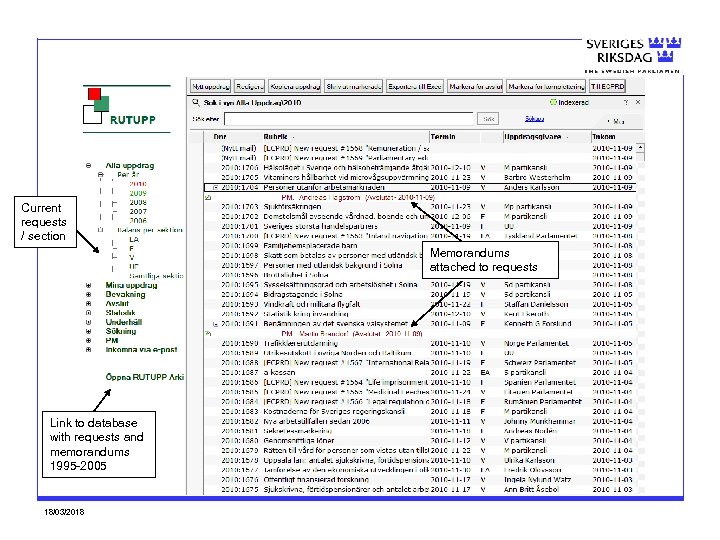Select year 2007 in the tree
Screen dimensions: 720x540
click(138, 212)
